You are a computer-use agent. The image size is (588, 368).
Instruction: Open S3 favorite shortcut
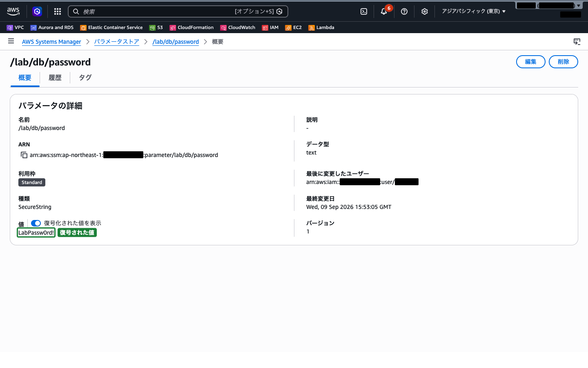tap(156, 27)
